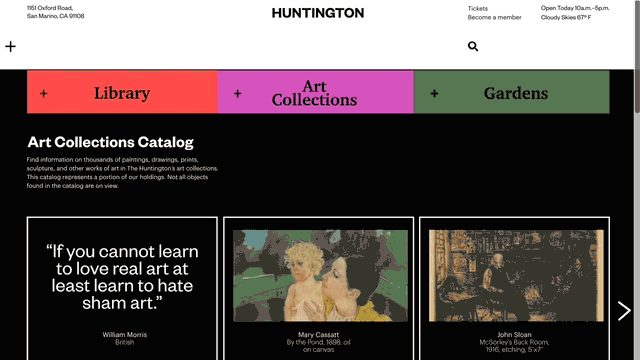Viewport: 640px width, 360px height.
Task: Click William Morris name text
Action: coord(124,335)
